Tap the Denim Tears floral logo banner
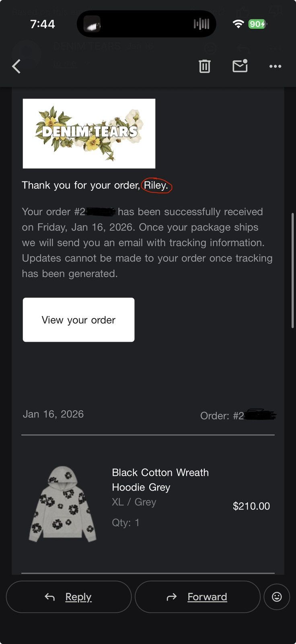Viewport: 296px width, 644px height. 89,133
